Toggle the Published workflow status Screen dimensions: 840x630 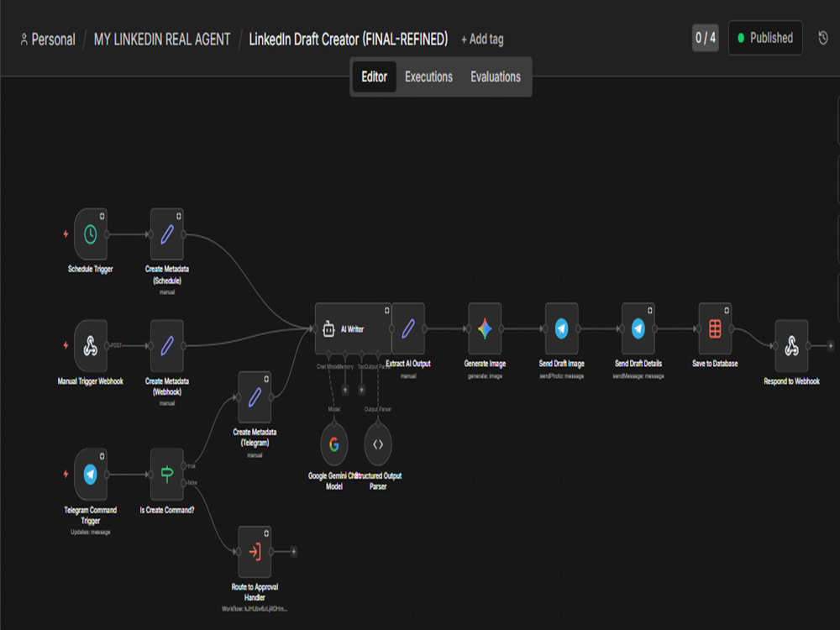click(x=765, y=38)
